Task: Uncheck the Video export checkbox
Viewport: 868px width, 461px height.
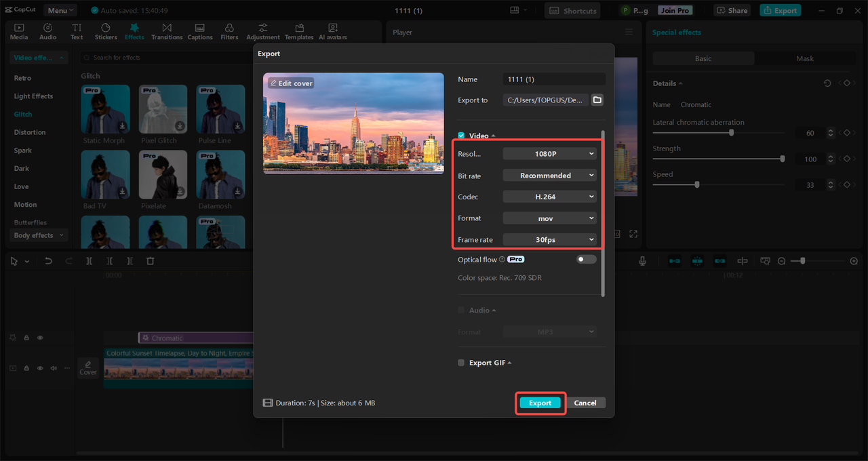Action: pos(461,136)
